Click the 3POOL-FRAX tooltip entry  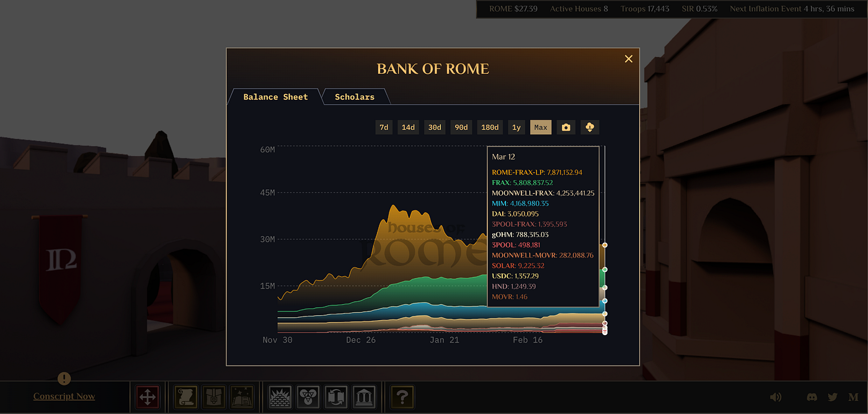click(529, 224)
